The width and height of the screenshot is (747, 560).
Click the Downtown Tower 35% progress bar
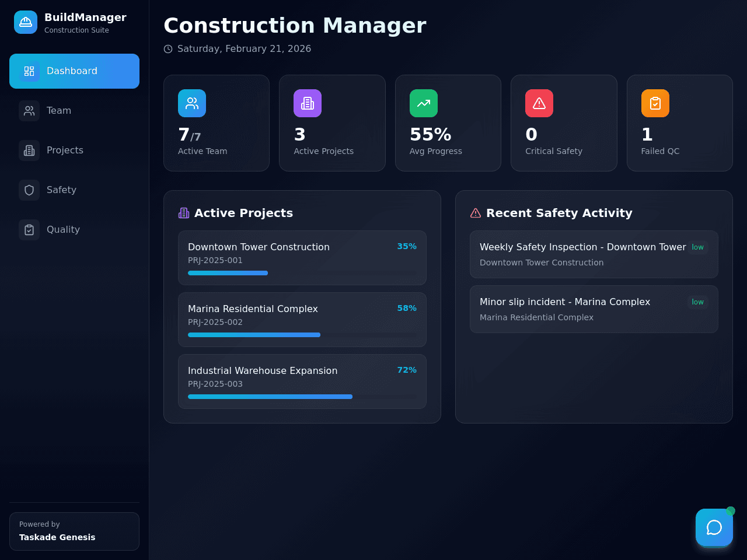[302, 273]
